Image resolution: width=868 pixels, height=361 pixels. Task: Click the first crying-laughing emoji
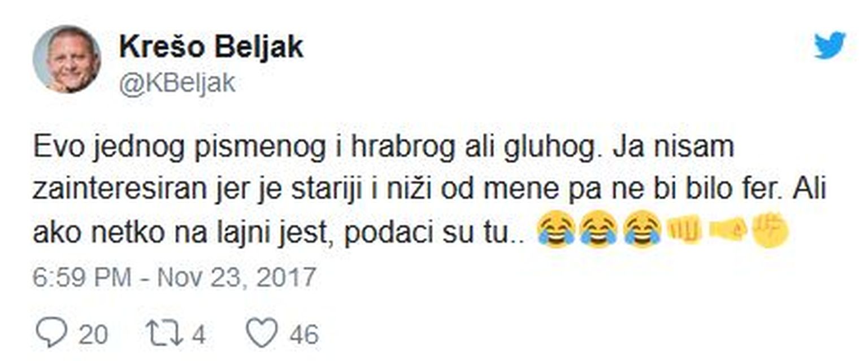556,230
